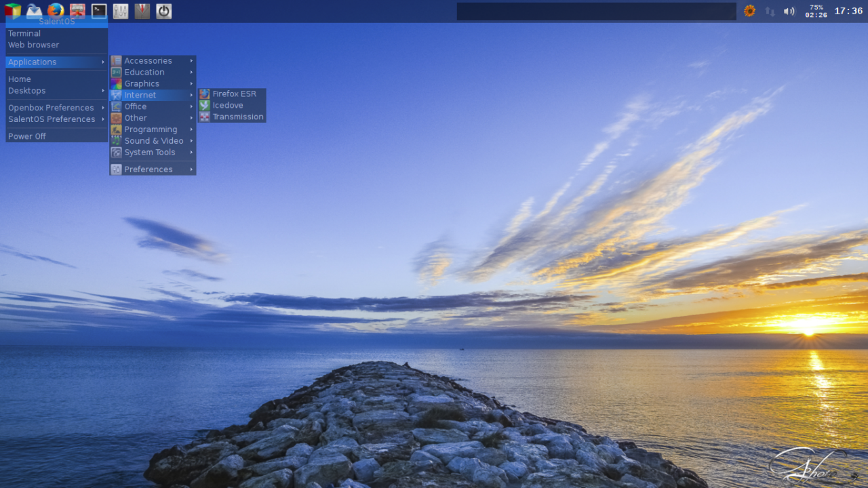Screen dimensions: 868x488
Task: Click the Accessories category icon
Action: 116,61
